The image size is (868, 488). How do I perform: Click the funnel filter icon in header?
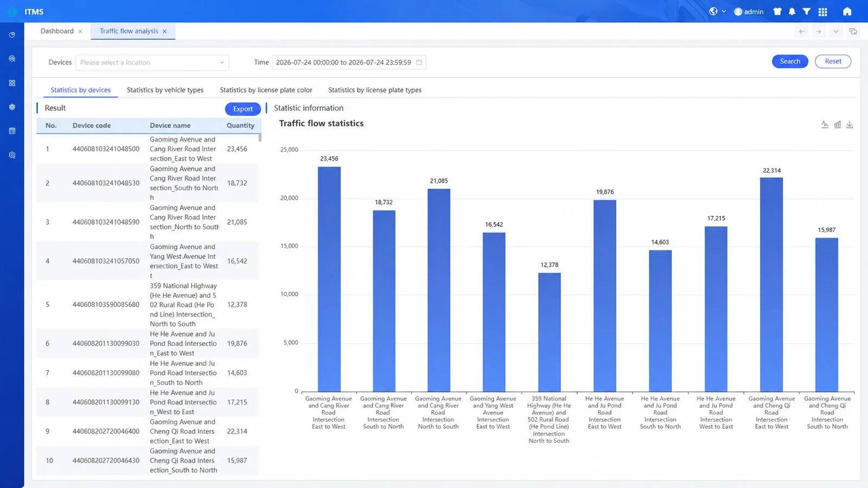(807, 11)
